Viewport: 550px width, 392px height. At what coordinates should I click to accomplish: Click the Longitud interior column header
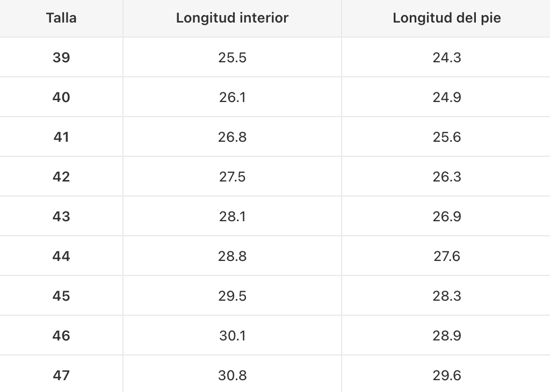pyautogui.click(x=232, y=18)
